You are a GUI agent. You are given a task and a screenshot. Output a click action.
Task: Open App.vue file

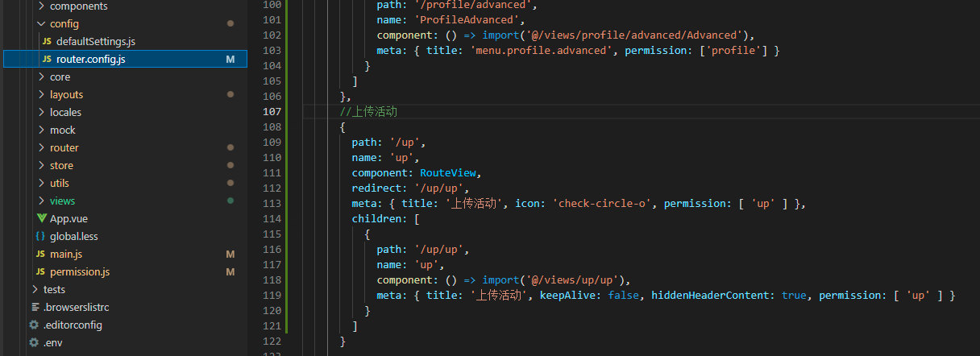(69, 218)
